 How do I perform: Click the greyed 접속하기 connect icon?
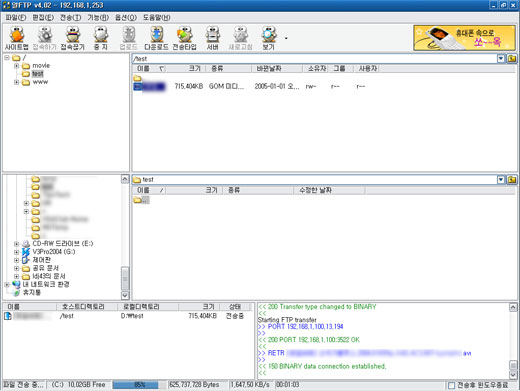44,38
